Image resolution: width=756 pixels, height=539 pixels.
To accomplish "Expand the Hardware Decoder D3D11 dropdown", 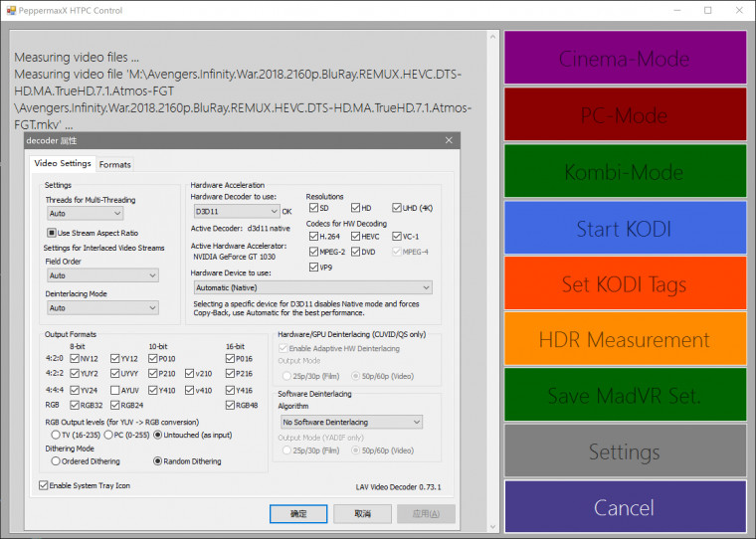I will (x=237, y=211).
